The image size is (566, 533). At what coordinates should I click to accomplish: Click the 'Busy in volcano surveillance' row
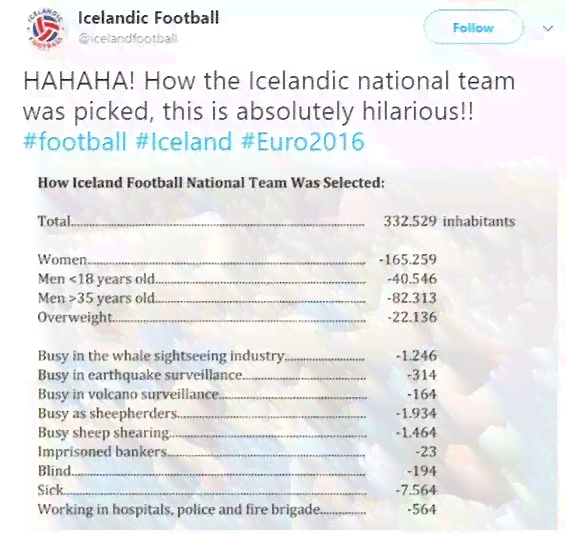[237, 394]
